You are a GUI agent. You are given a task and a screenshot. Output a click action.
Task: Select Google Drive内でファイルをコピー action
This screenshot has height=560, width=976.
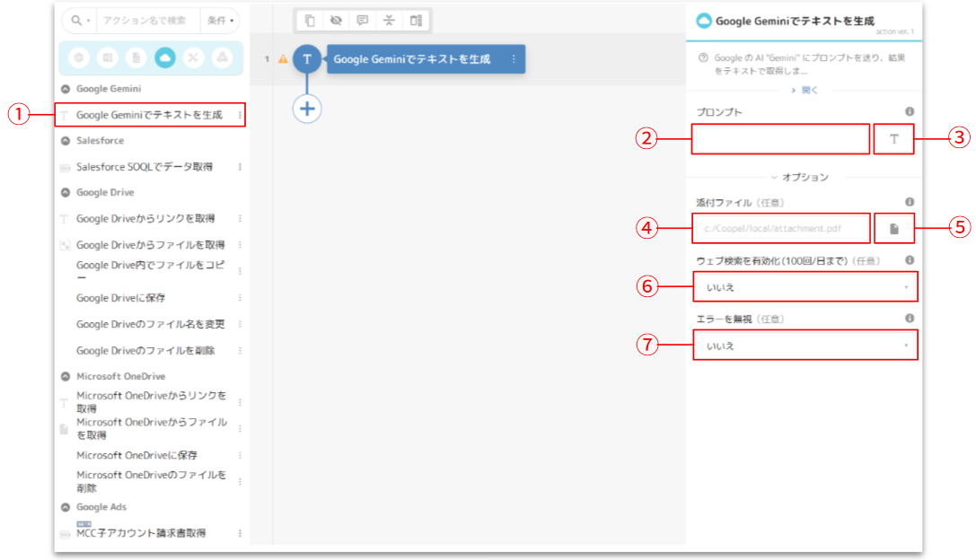point(151,271)
